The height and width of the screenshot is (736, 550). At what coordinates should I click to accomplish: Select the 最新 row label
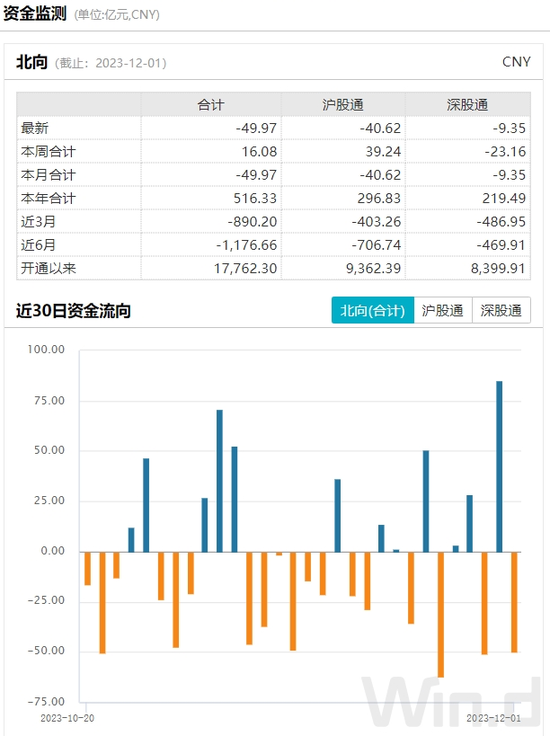(x=35, y=128)
